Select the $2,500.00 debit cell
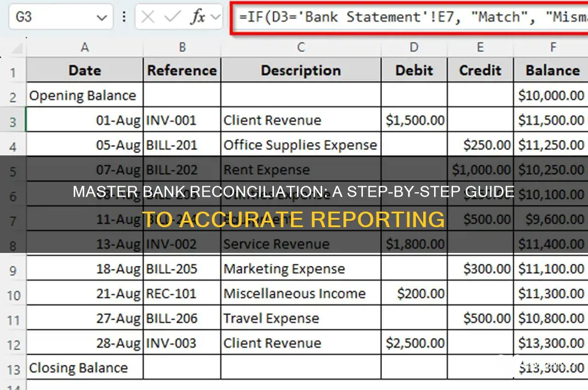588x390 pixels. pyautogui.click(x=414, y=343)
